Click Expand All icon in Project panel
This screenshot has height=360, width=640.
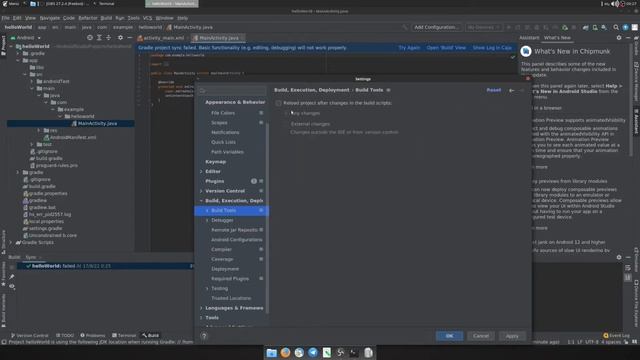click(x=99, y=38)
